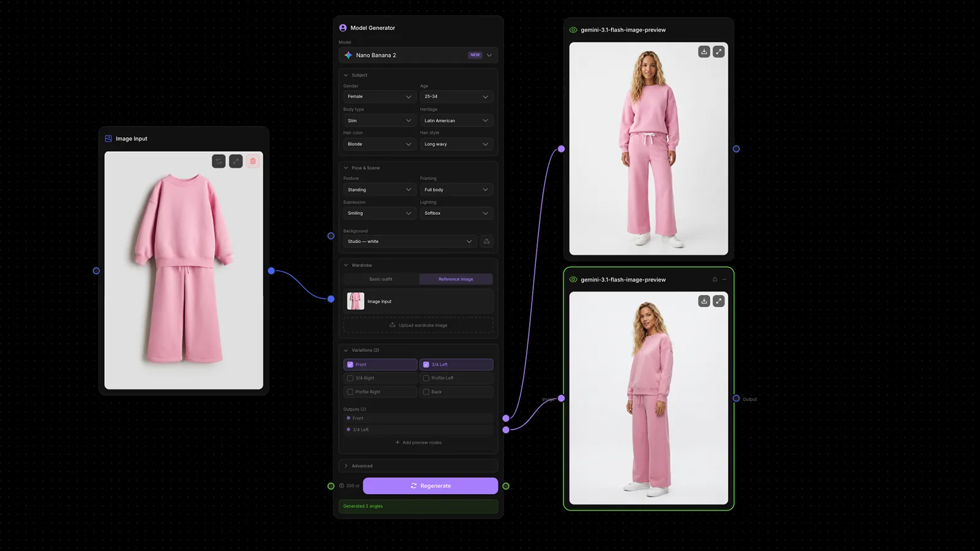Collapse the Wardrobe section
Image resolution: width=980 pixels, height=551 pixels.
point(346,265)
